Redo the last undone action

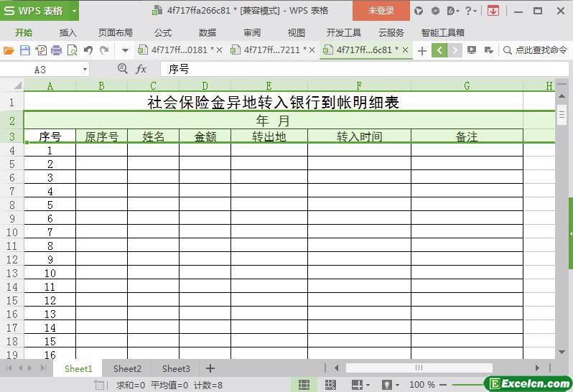click(x=104, y=50)
